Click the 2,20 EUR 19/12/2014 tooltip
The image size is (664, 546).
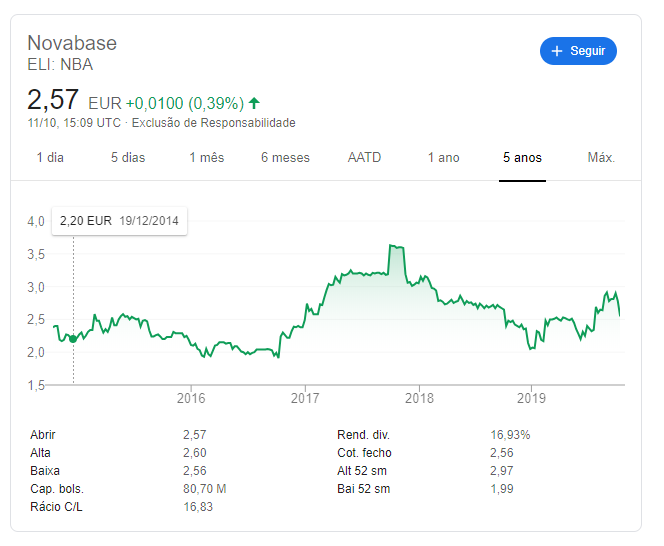[x=119, y=221]
